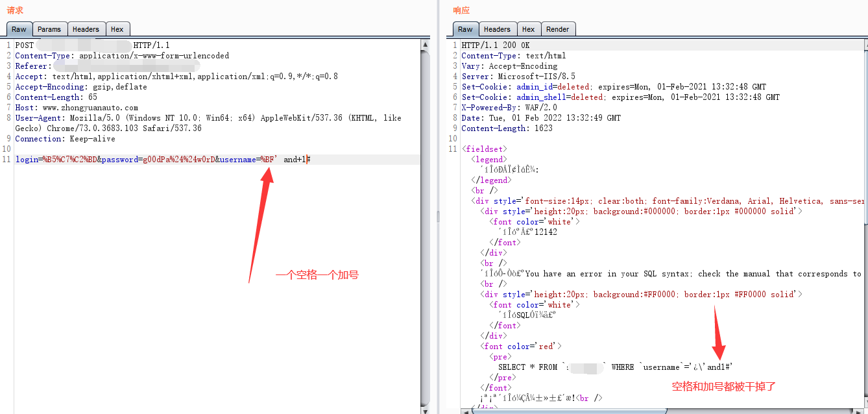Click the X-Powered-By: WAF/2.0 line
This screenshot has width=868, height=414.
pos(509,108)
